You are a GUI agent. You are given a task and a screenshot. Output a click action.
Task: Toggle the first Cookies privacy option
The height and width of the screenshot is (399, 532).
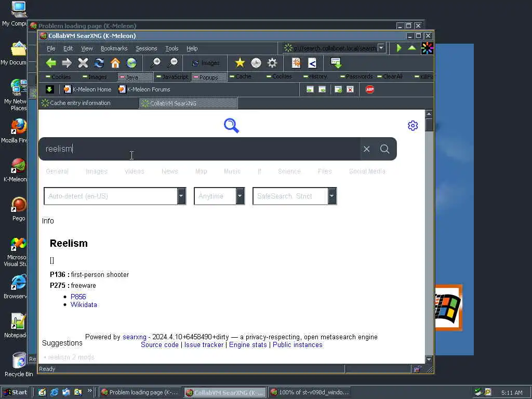coord(58,77)
